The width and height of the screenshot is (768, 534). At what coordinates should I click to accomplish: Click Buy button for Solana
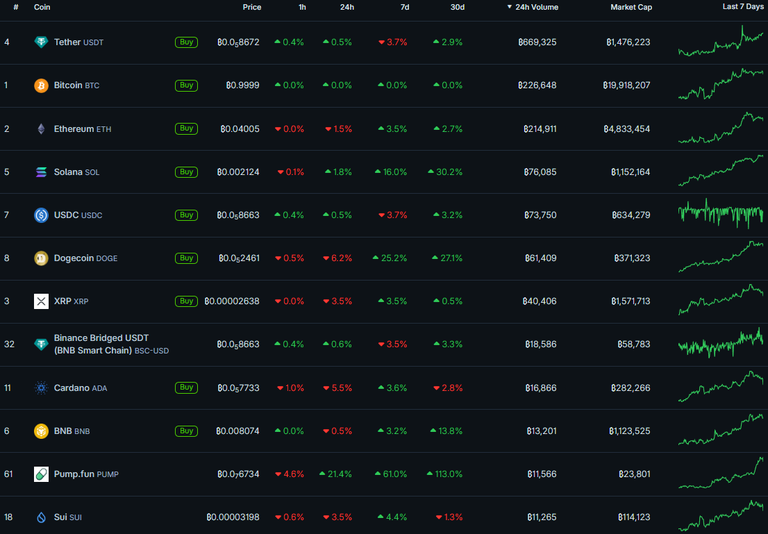pyautogui.click(x=186, y=172)
